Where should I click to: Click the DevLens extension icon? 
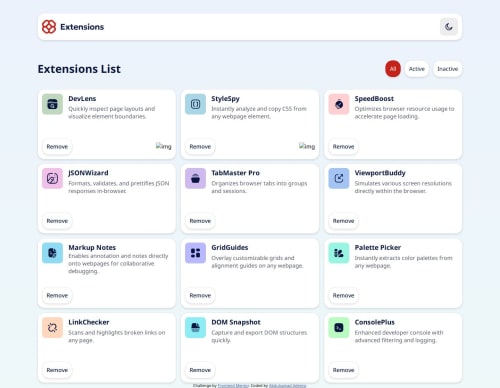point(52,104)
